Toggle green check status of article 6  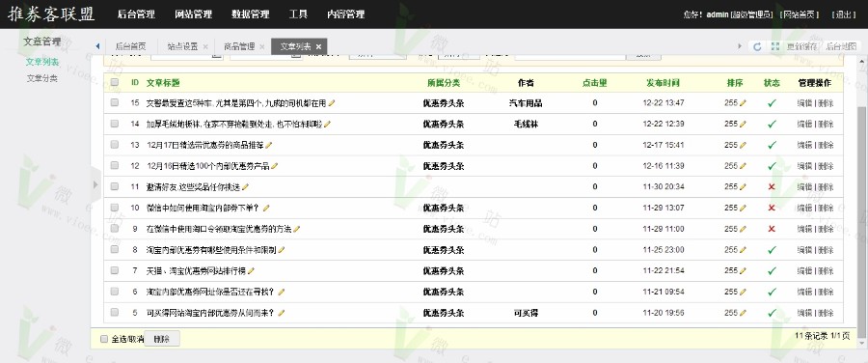pos(772,293)
